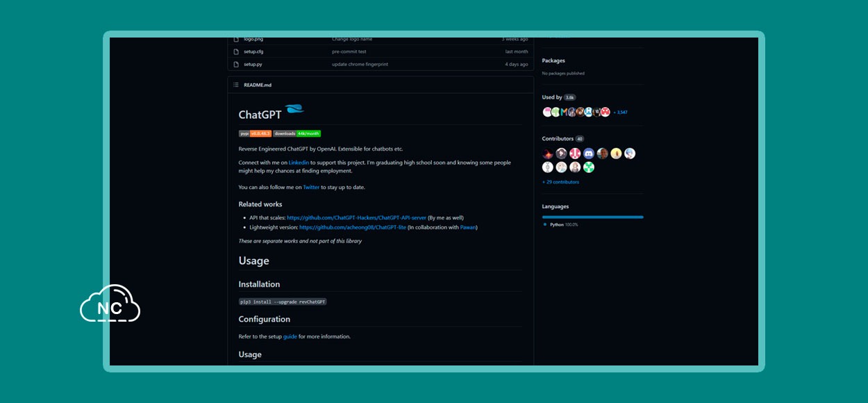
Task: Show the + 29 contributors link
Action: coord(560,182)
